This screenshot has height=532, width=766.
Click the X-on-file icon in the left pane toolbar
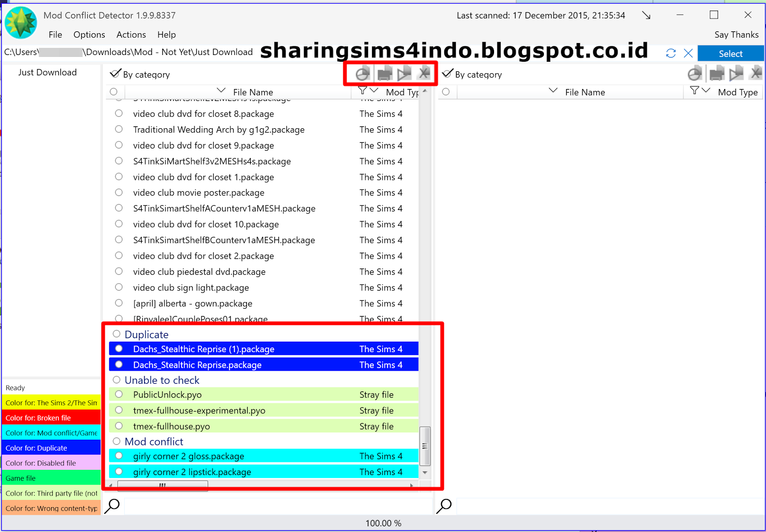424,73
